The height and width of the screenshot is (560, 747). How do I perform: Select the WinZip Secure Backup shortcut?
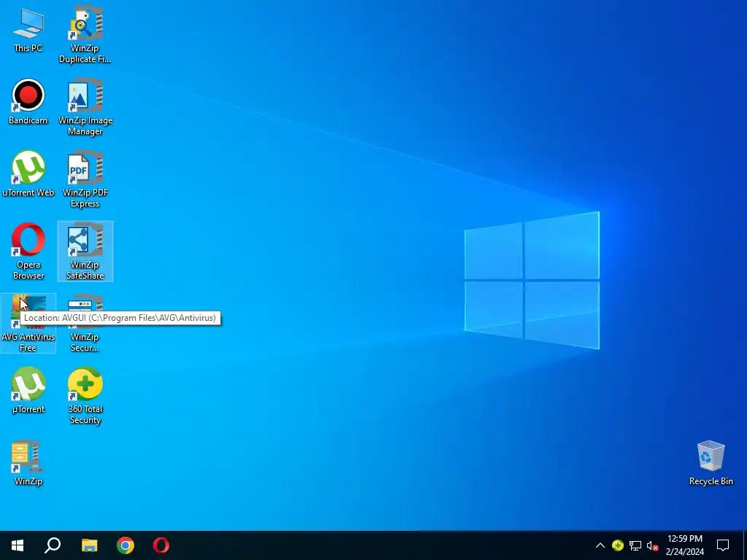pyautogui.click(x=85, y=324)
